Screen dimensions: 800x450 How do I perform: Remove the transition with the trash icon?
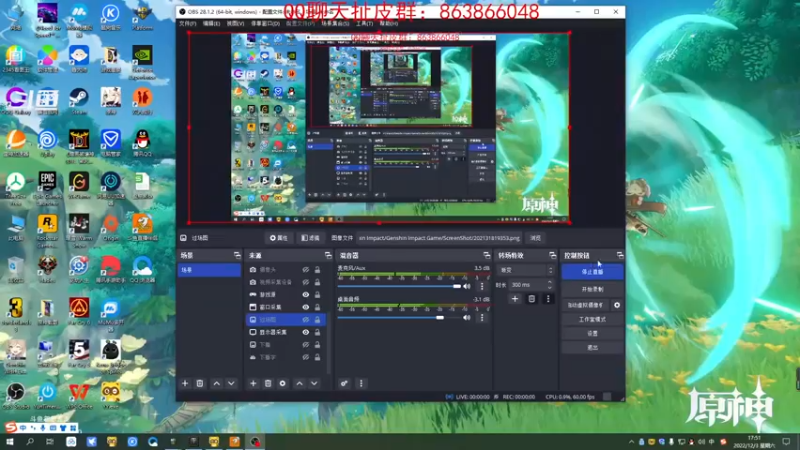pos(532,299)
